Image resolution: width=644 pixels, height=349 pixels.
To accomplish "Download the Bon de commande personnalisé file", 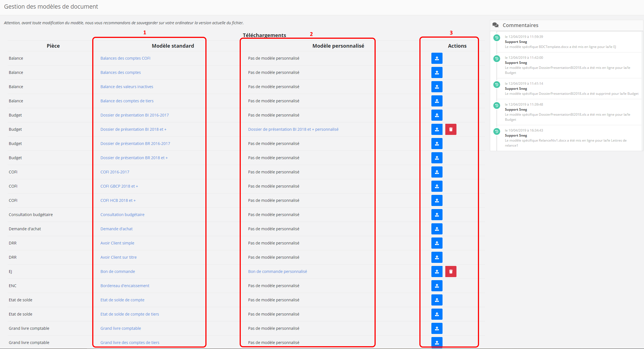I will (277, 272).
